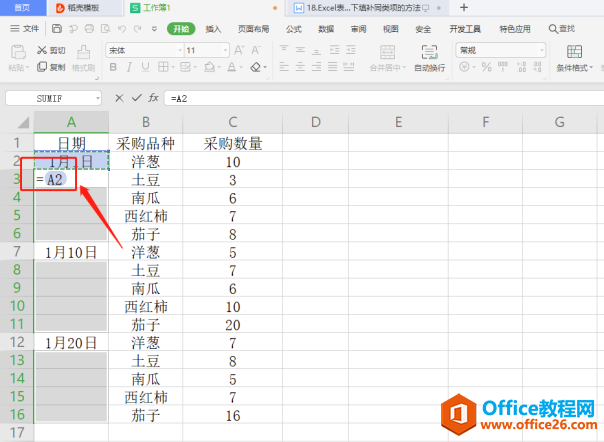This screenshot has height=442, width=604.
Task: Click the fx insert function icon
Action: tap(153, 98)
